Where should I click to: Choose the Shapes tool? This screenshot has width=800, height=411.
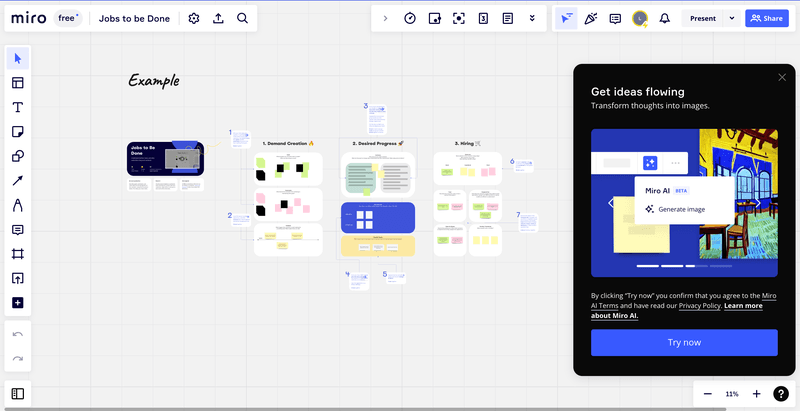[x=18, y=156]
